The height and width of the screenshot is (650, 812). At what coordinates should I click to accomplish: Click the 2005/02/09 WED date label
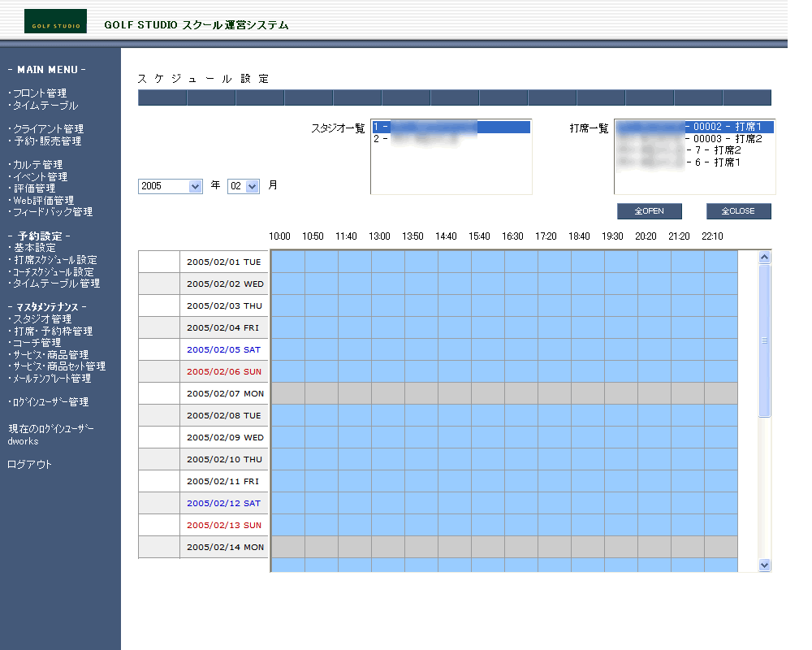(x=225, y=437)
